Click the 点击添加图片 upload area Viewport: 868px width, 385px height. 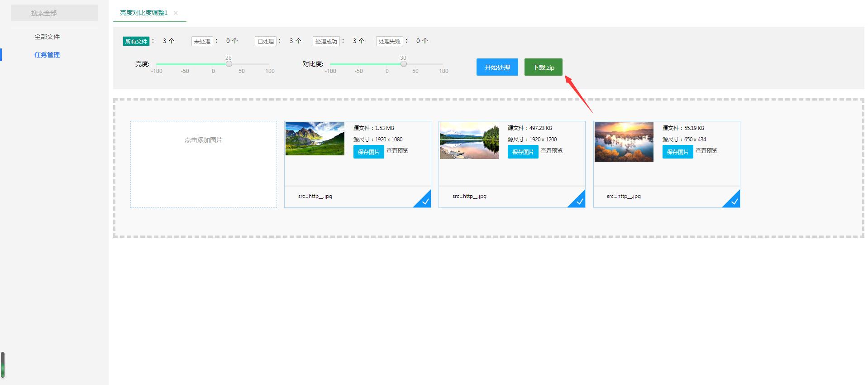(x=204, y=164)
